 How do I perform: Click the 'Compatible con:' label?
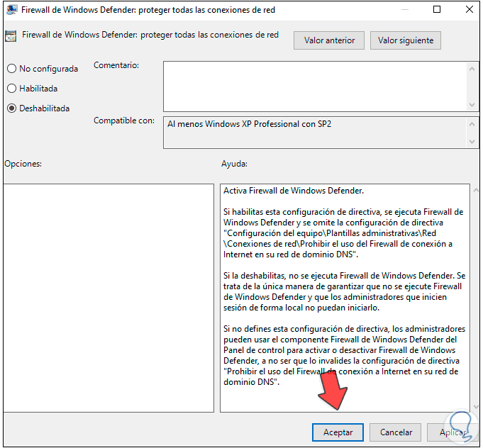[124, 121]
